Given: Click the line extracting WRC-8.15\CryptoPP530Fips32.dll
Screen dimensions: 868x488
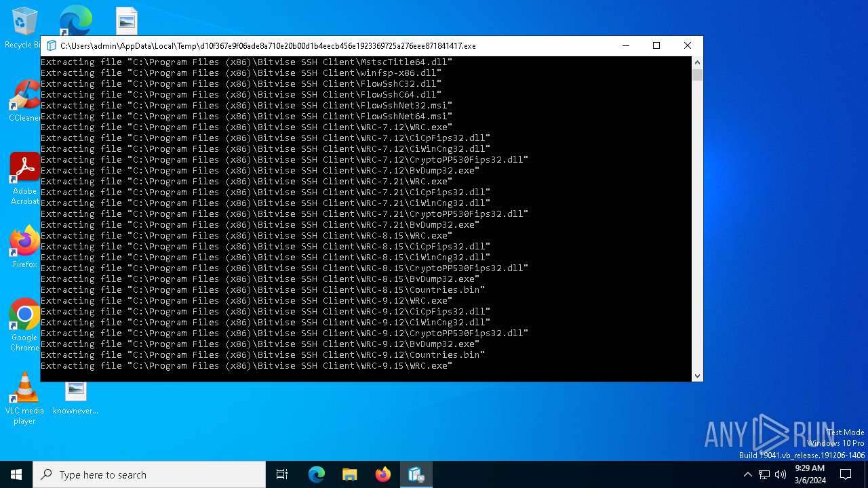Looking at the screenshot, I should click(x=284, y=268).
